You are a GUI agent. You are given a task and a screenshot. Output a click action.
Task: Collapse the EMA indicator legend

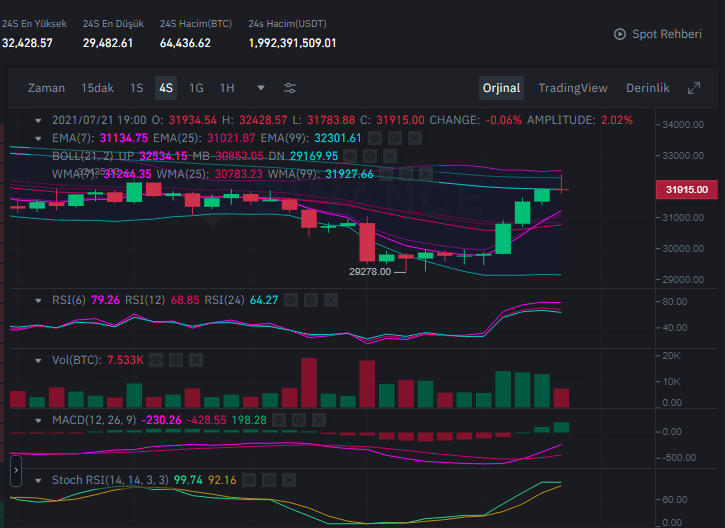[x=38, y=138]
